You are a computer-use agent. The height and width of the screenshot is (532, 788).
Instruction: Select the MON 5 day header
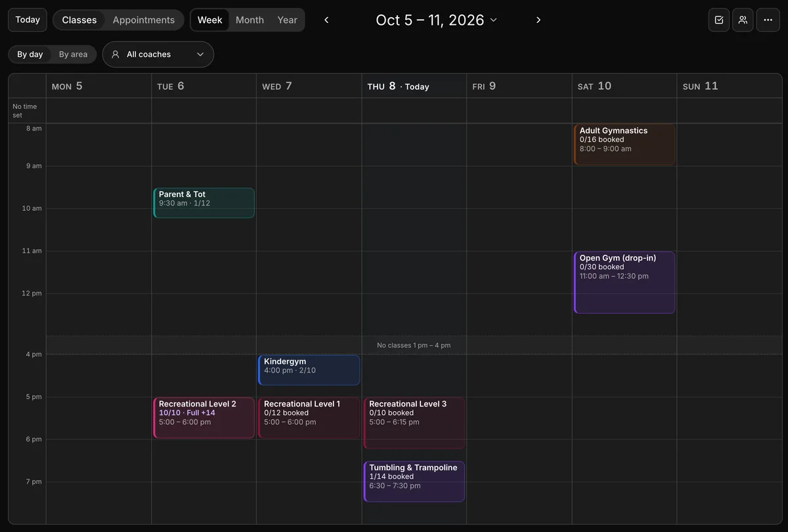98,86
